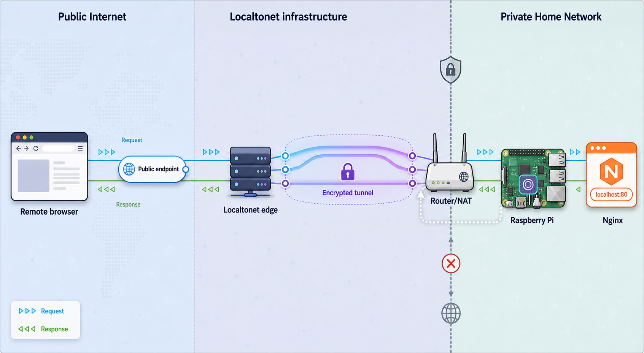Click the 'Encrypted tunnel' label

(x=348, y=193)
